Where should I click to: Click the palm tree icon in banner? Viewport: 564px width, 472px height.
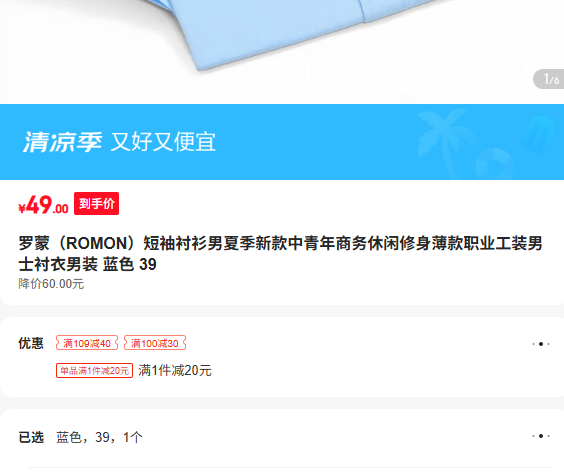coord(444,140)
